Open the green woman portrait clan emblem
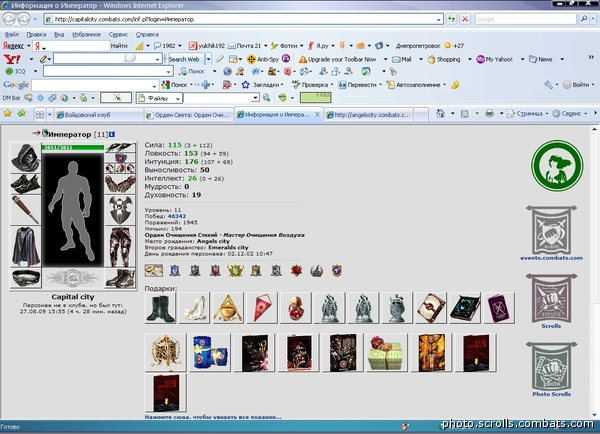 [557, 166]
